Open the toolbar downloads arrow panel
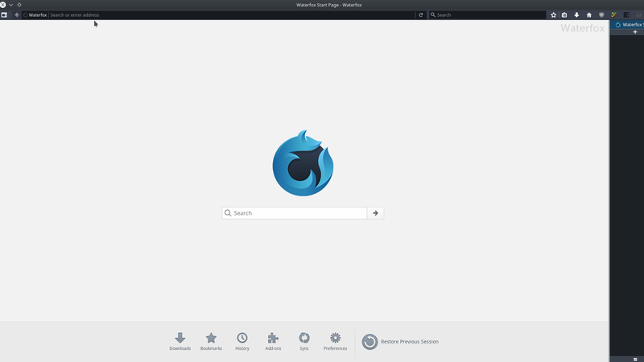Image resolution: width=644 pixels, height=362 pixels. 576,14
